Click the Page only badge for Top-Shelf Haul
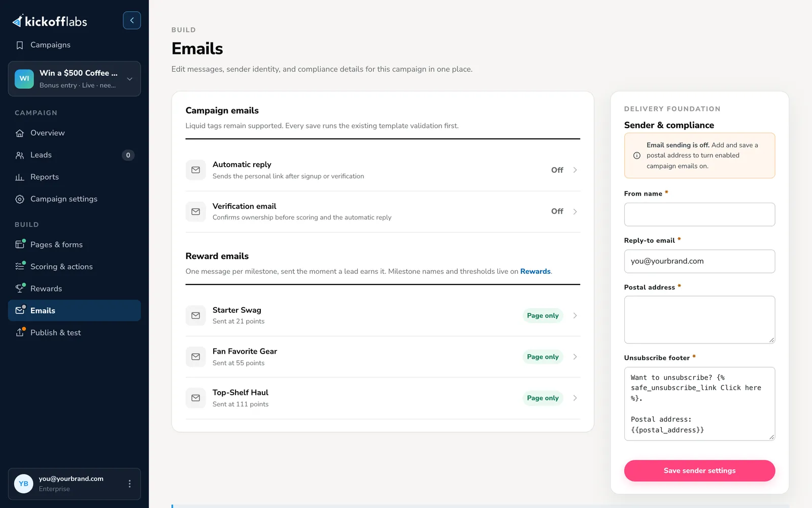Screen dimensions: 812x508 click(x=543, y=398)
